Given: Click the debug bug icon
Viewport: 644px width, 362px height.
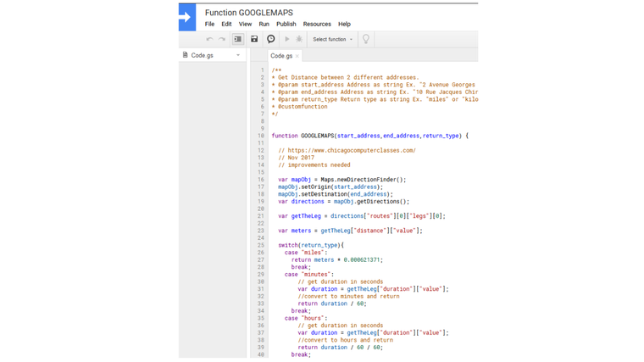Looking at the screenshot, I should point(299,39).
